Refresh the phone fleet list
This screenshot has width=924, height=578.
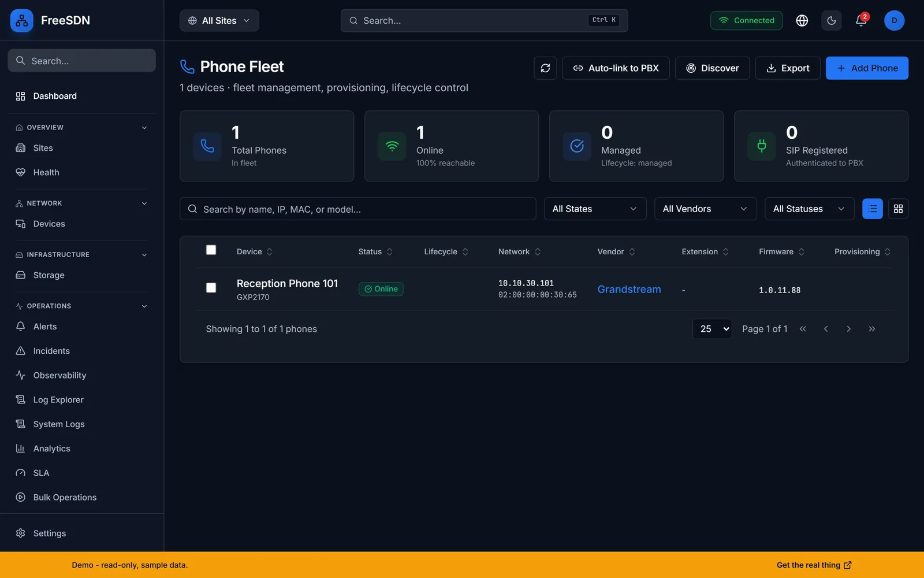pyautogui.click(x=545, y=68)
